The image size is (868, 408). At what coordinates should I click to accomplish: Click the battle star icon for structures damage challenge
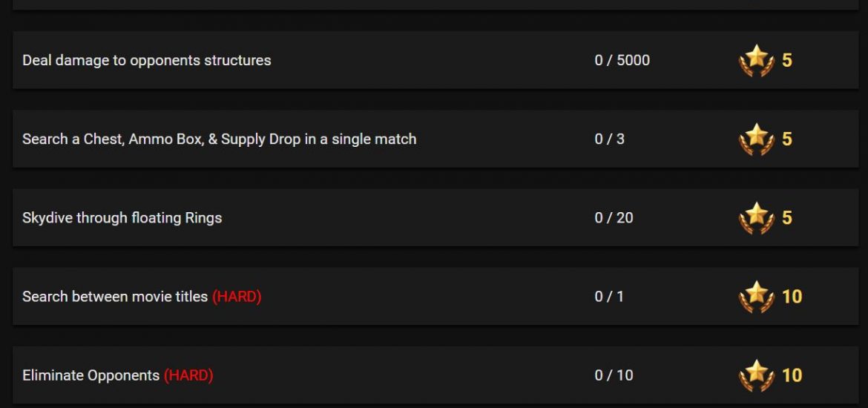[756, 60]
